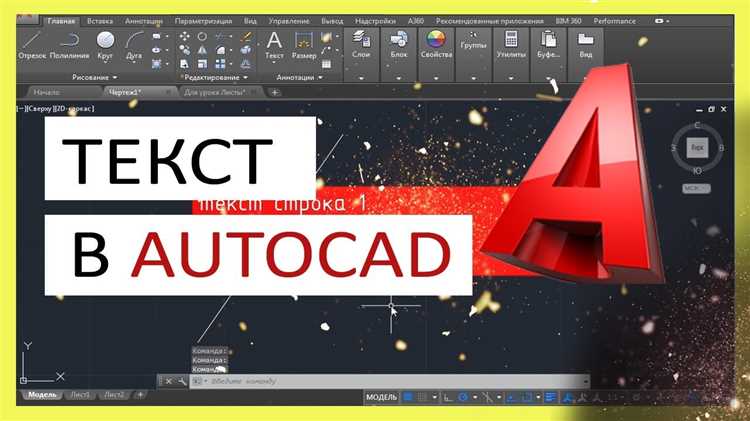The width and height of the screenshot is (750, 421).
Task: Click the Move tool in Редактирование panel
Action: pyautogui.click(x=184, y=36)
